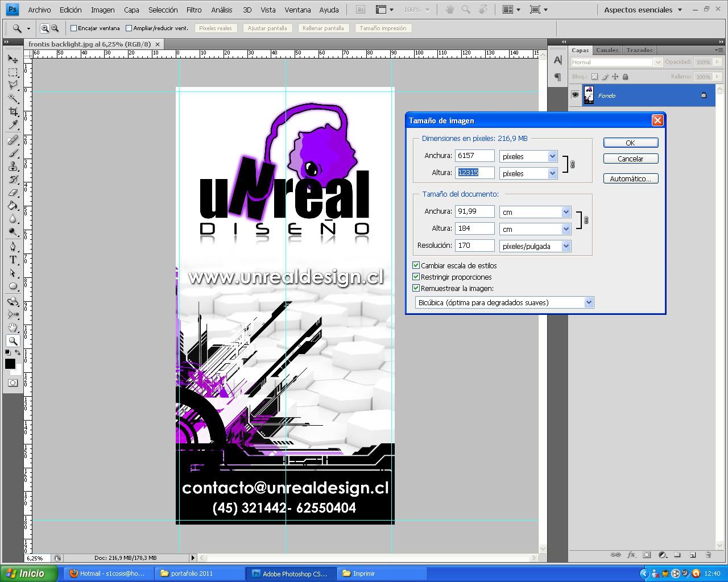The width and height of the screenshot is (728, 582).
Task: Click Cancelar in the image size dialog
Action: [x=631, y=159]
